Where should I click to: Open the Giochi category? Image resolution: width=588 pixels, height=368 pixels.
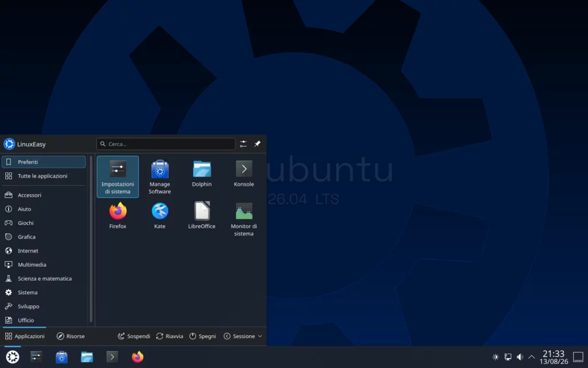pyautogui.click(x=44, y=223)
